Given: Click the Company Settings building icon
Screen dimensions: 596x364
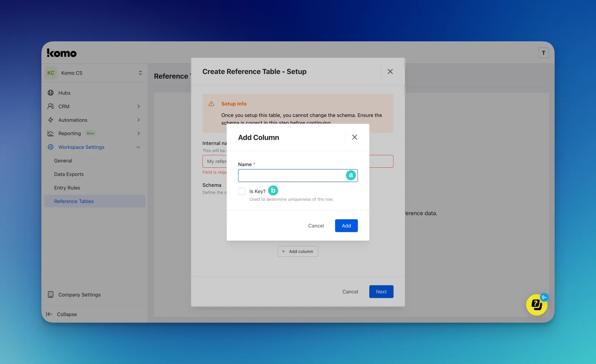Looking at the screenshot, I should point(51,294).
